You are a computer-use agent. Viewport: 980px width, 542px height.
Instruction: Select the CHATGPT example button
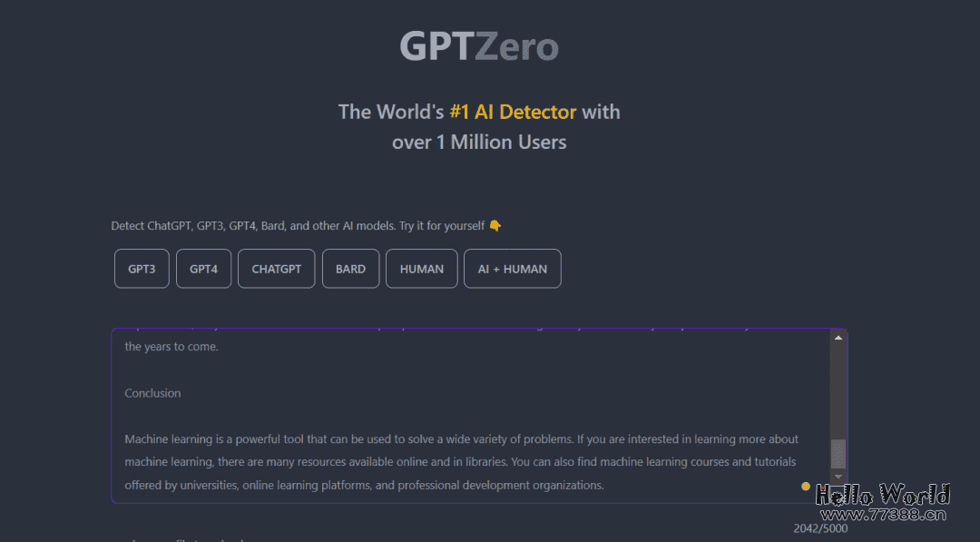pos(276,269)
